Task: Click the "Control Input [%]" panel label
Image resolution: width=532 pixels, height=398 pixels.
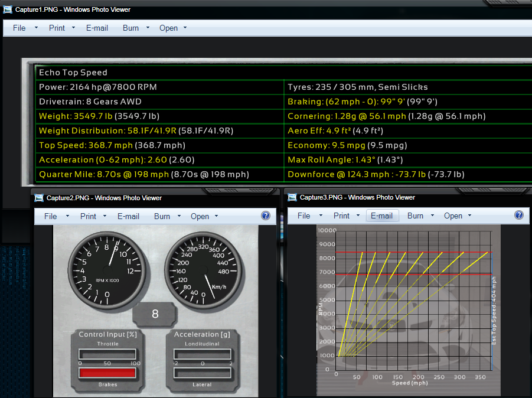Action: 108,334
